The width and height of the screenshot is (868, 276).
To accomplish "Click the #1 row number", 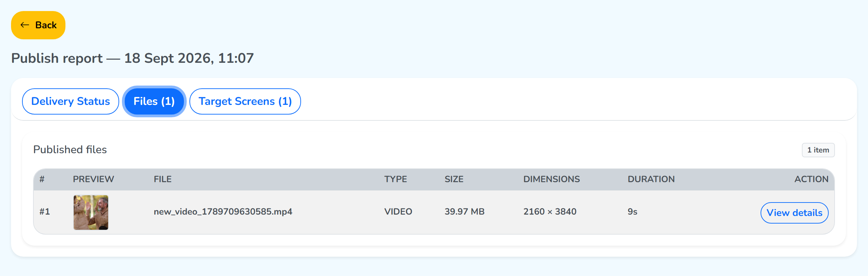I will coord(45,211).
